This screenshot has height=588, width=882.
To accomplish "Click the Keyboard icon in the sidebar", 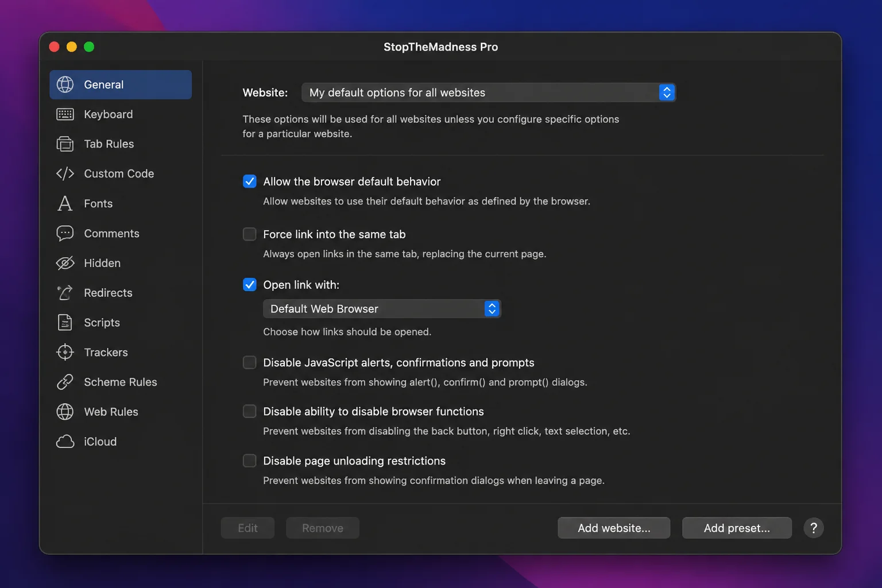I will tap(65, 114).
